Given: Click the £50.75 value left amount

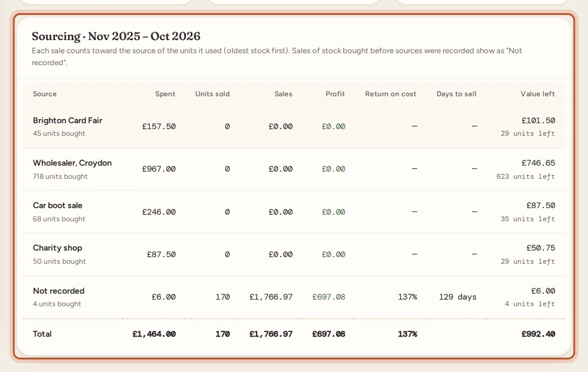Looking at the screenshot, I should [540, 248].
